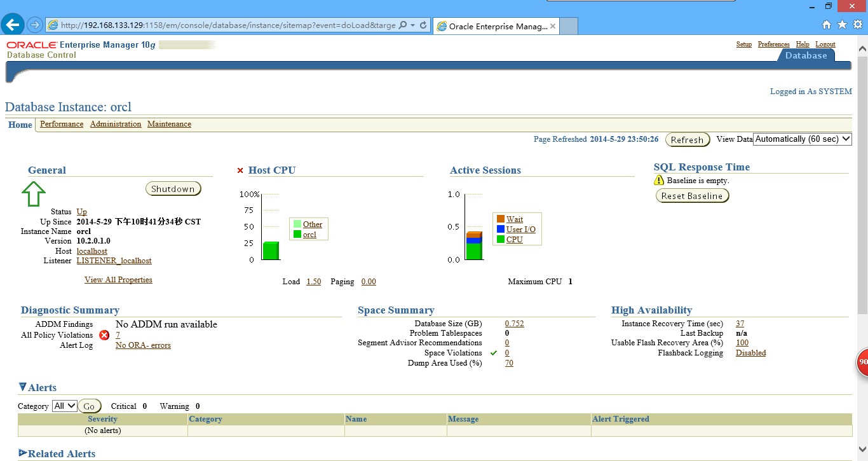Image resolution: width=868 pixels, height=461 pixels.
Task: Click the browser address bar URL field
Action: tap(227, 25)
